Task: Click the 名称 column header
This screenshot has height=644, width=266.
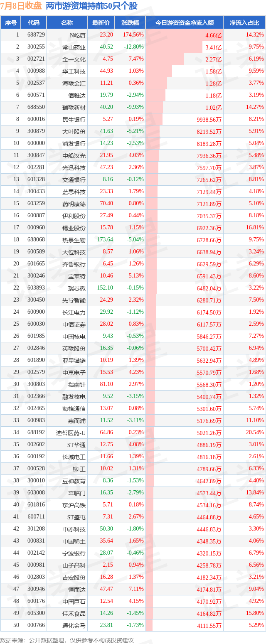Action: (67, 23)
